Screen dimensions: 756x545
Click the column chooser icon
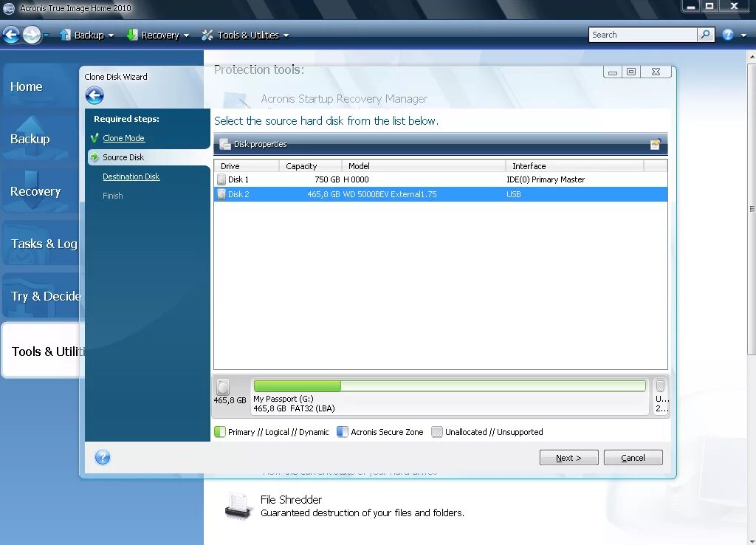coord(656,144)
